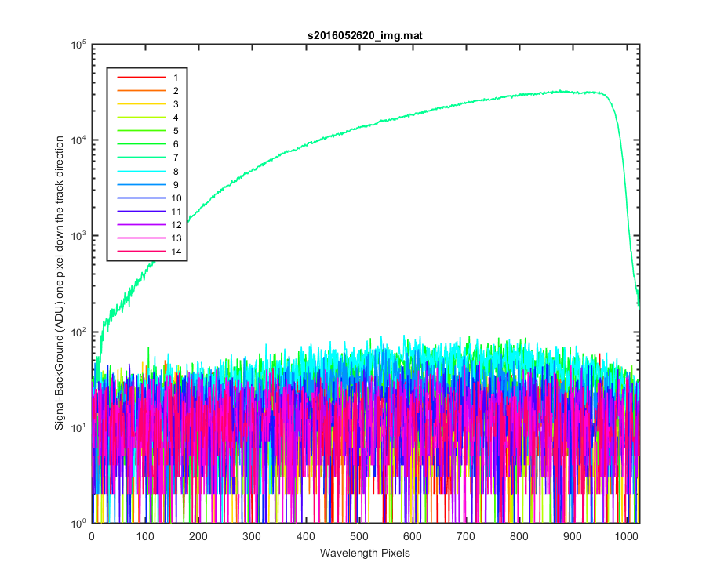Click y-axis tick label 10^3
Screen dimensions: 706x588
(78, 236)
